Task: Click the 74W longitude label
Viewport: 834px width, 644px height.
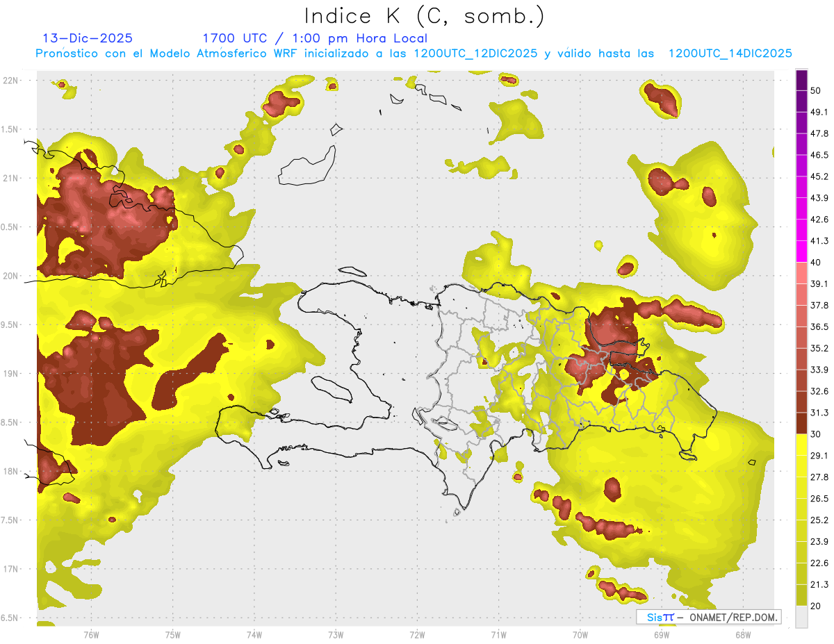Action: pos(254,635)
